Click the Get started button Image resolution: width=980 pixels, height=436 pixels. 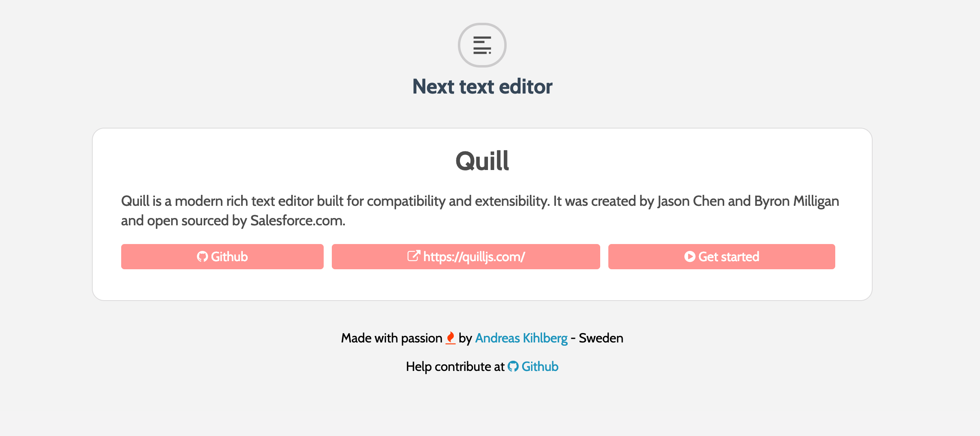pos(721,256)
